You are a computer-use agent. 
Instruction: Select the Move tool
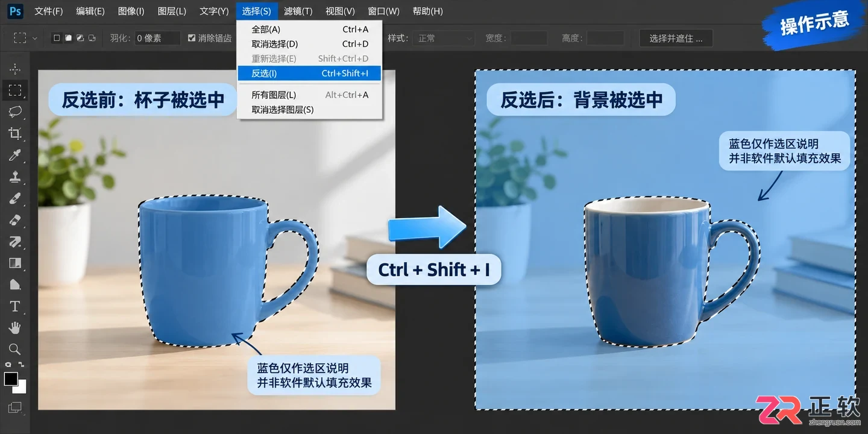coord(14,69)
